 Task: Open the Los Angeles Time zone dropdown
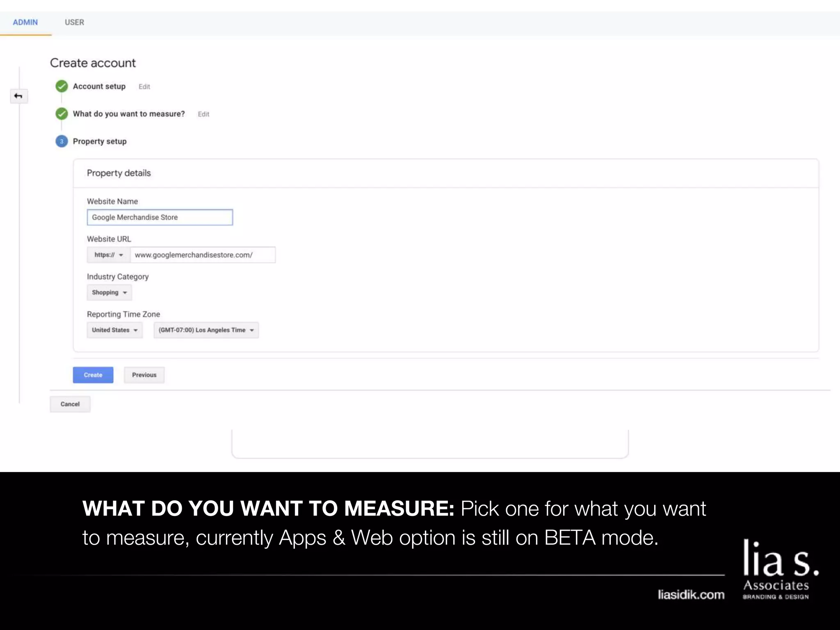[206, 330]
